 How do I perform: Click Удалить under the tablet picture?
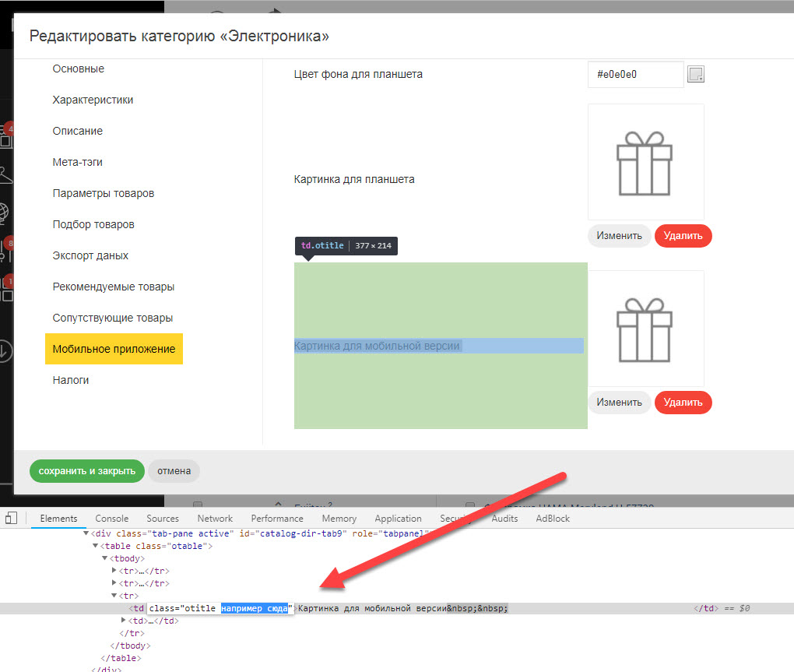coord(683,236)
